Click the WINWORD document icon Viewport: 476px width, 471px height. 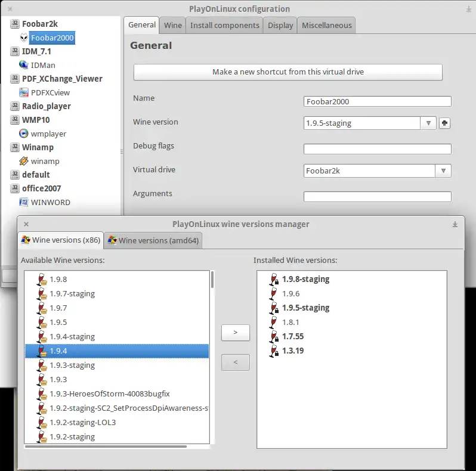click(24, 202)
